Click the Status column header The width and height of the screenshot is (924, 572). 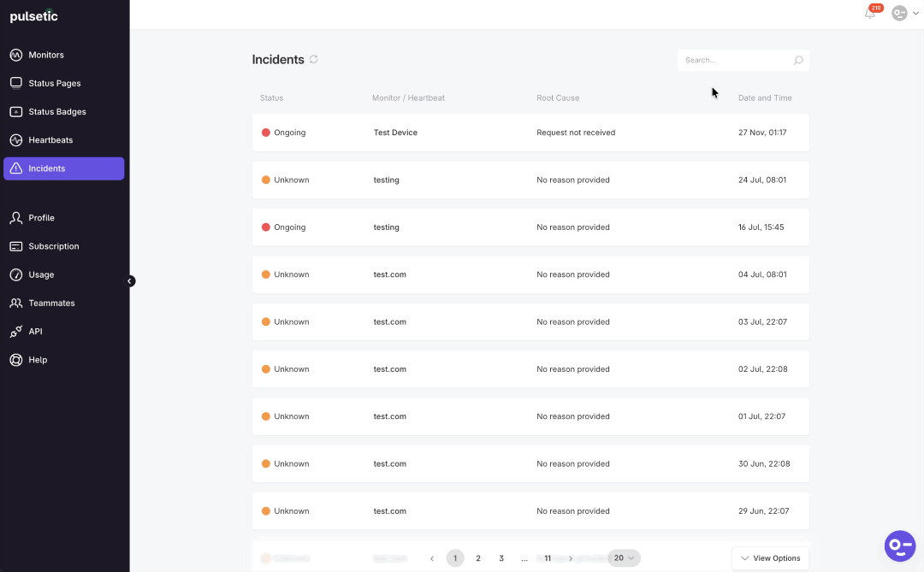coord(272,97)
